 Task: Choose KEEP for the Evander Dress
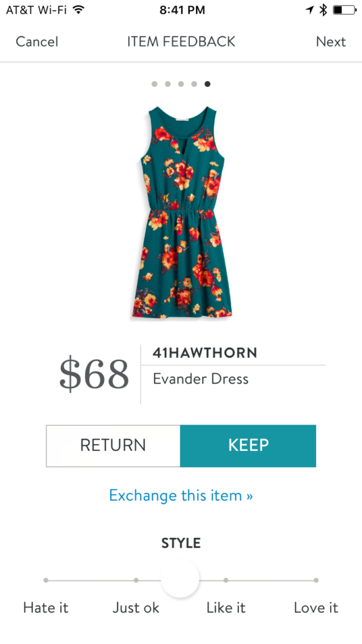click(248, 446)
